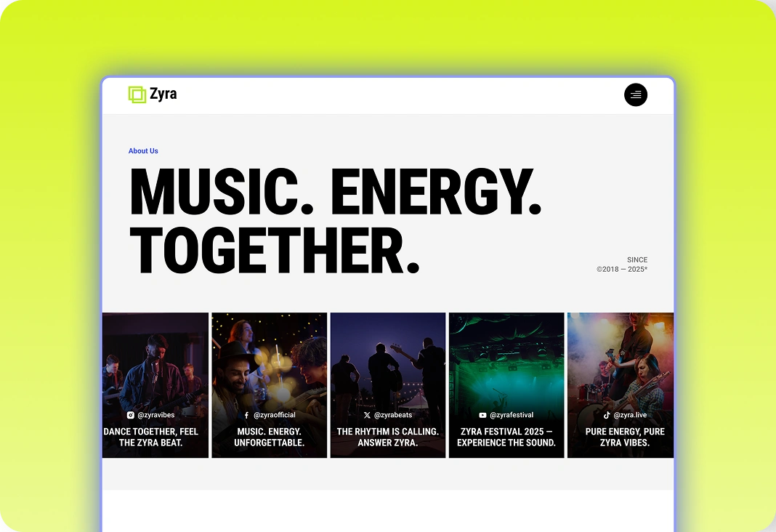
Task: Open the @zyrafestival handle link
Action: point(512,415)
